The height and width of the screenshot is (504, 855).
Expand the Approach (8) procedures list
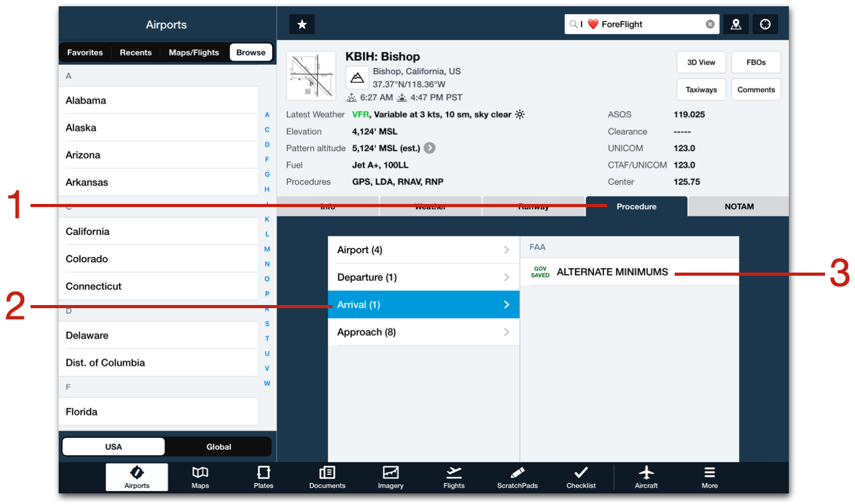pyautogui.click(x=424, y=332)
